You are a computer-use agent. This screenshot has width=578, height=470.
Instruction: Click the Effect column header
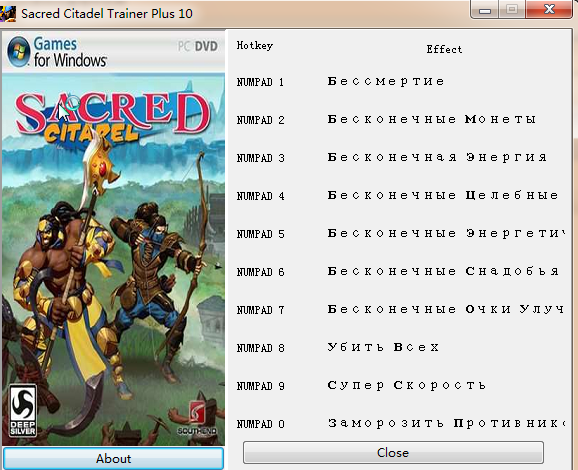coord(444,49)
